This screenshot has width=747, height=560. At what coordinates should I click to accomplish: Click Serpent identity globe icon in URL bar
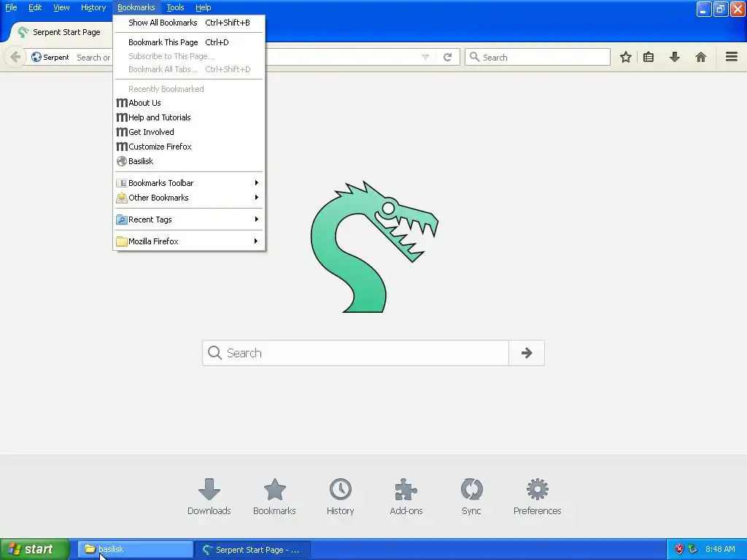[36, 57]
